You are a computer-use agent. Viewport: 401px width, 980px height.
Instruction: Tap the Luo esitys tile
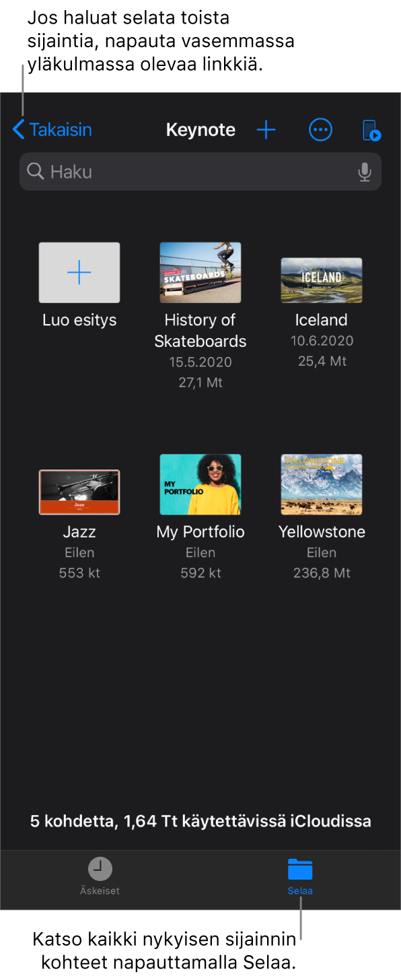click(79, 273)
